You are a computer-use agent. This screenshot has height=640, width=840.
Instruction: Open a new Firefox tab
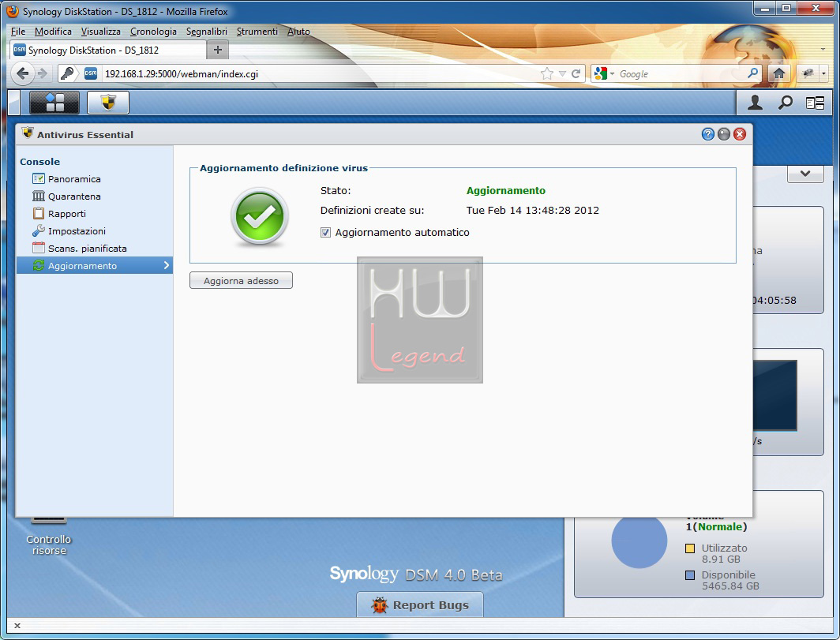pos(218,51)
